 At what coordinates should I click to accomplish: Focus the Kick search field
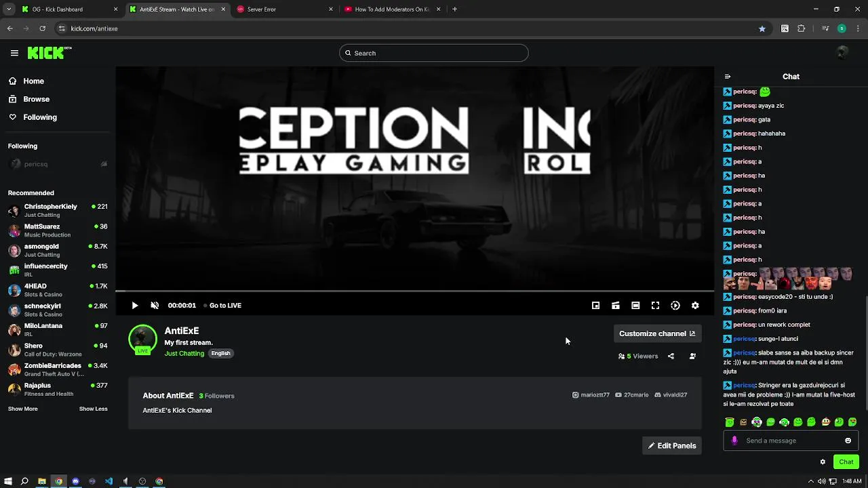point(434,53)
